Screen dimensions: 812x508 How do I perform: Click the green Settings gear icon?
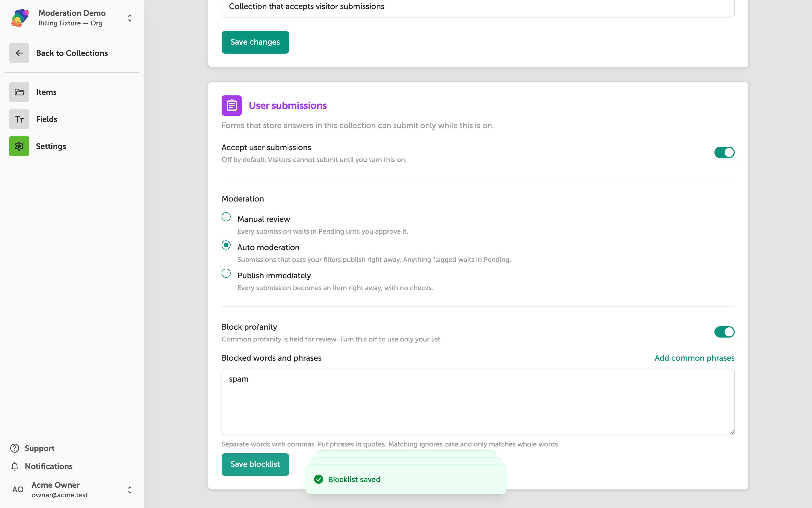coord(19,146)
